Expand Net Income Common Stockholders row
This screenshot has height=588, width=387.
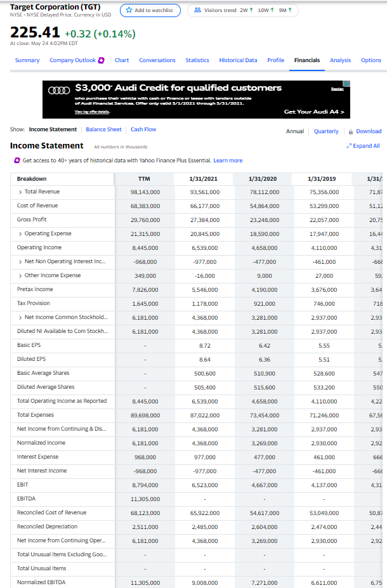tap(20, 318)
